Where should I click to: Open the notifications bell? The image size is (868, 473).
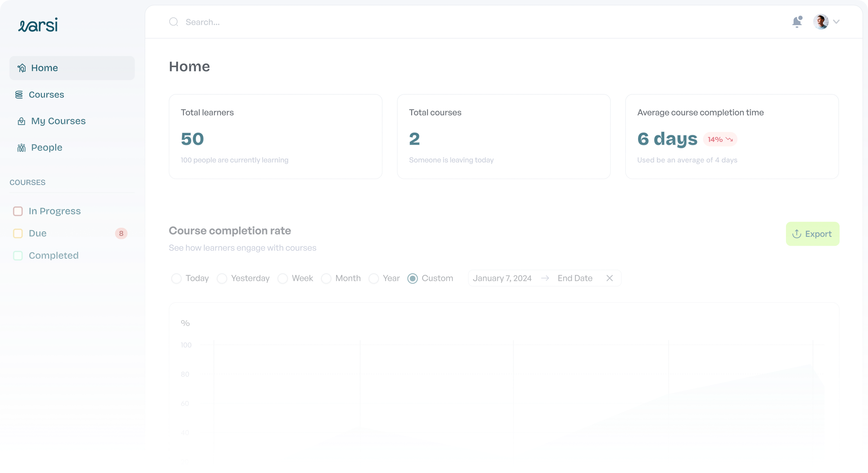tap(797, 22)
